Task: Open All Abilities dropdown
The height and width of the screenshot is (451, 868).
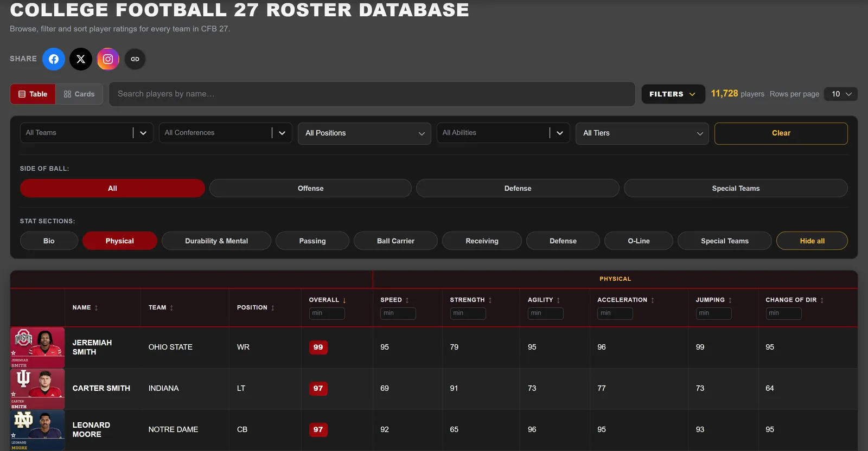Action: 503,133
